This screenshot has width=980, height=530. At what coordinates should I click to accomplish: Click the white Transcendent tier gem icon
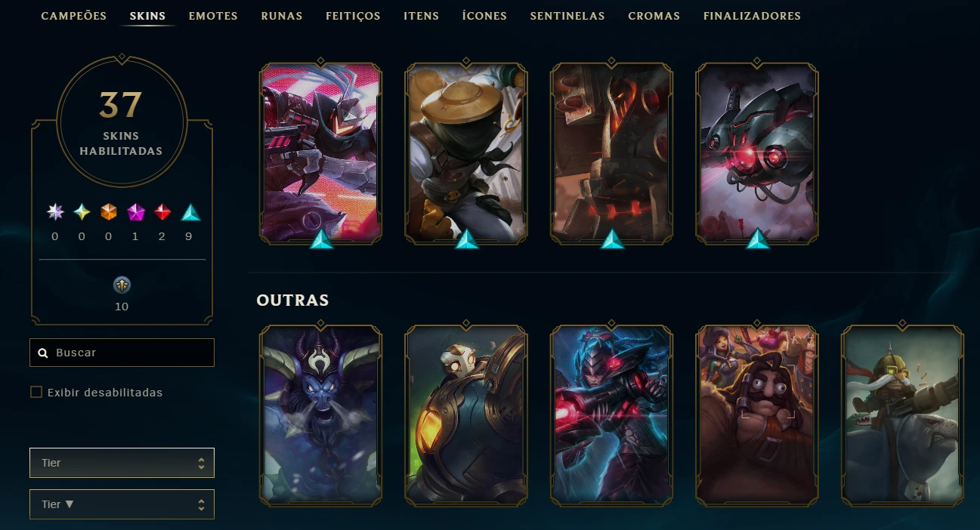[54, 213]
